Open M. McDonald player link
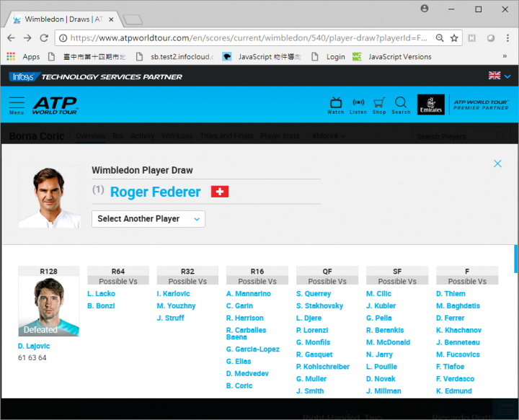 pyautogui.click(x=389, y=342)
